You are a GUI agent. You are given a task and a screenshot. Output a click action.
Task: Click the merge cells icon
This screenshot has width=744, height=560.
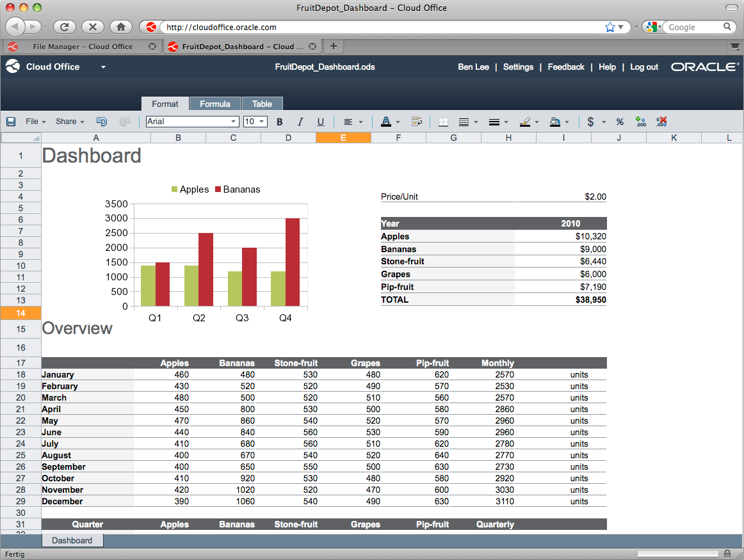(x=443, y=122)
